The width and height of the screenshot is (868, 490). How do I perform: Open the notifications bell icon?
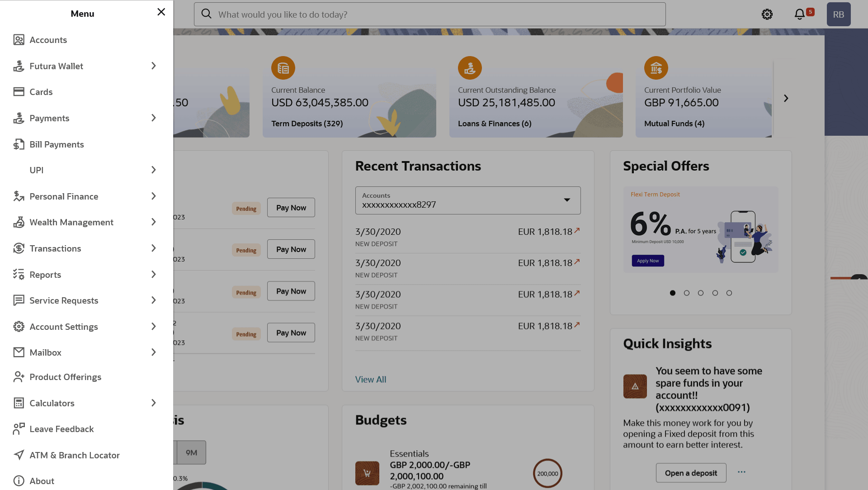pyautogui.click(x=799, y=14)
